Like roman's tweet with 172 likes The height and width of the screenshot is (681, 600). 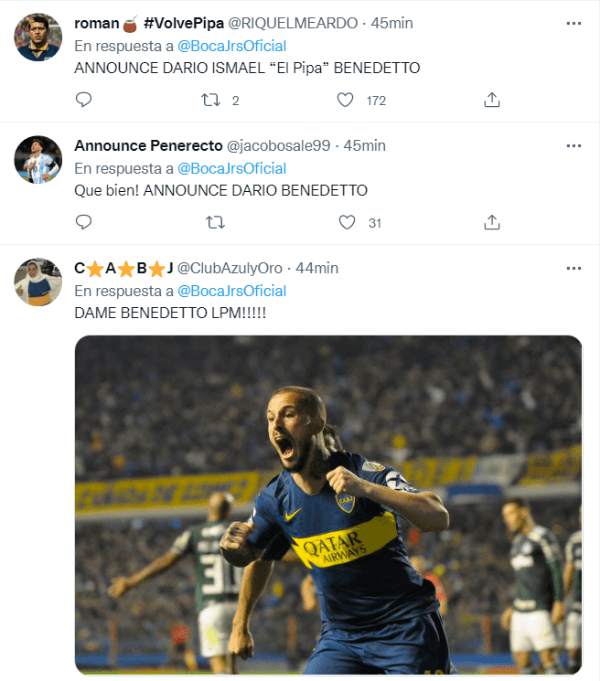(x=345, y=100)
